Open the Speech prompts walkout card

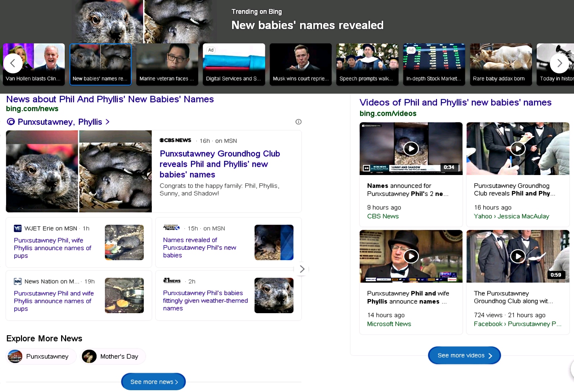(x=367, y=64)
